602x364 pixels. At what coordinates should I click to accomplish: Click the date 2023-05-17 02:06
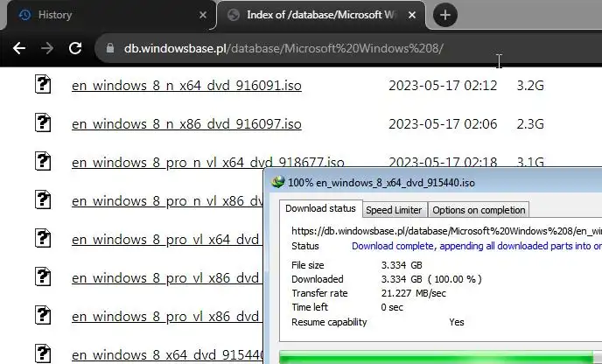coord(443,123)
